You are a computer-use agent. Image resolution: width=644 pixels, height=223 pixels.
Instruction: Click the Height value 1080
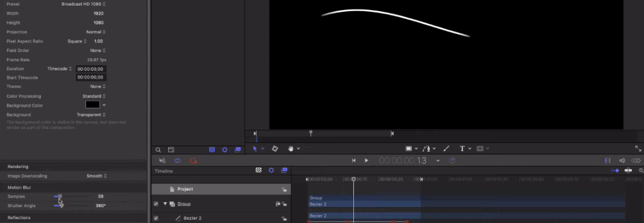coord(99,23)
